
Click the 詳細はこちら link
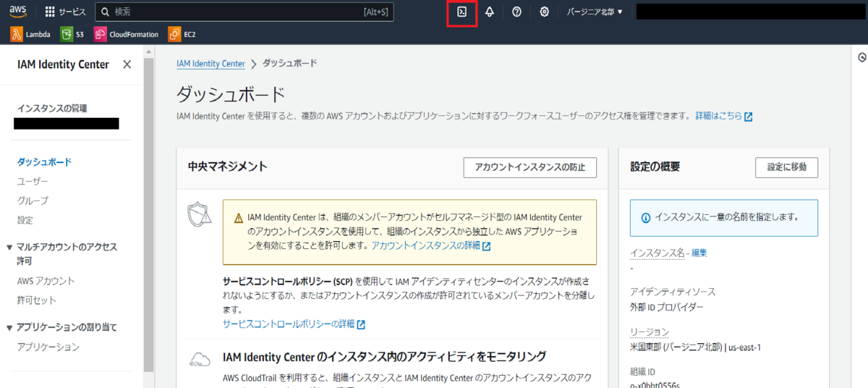point(723,116)
